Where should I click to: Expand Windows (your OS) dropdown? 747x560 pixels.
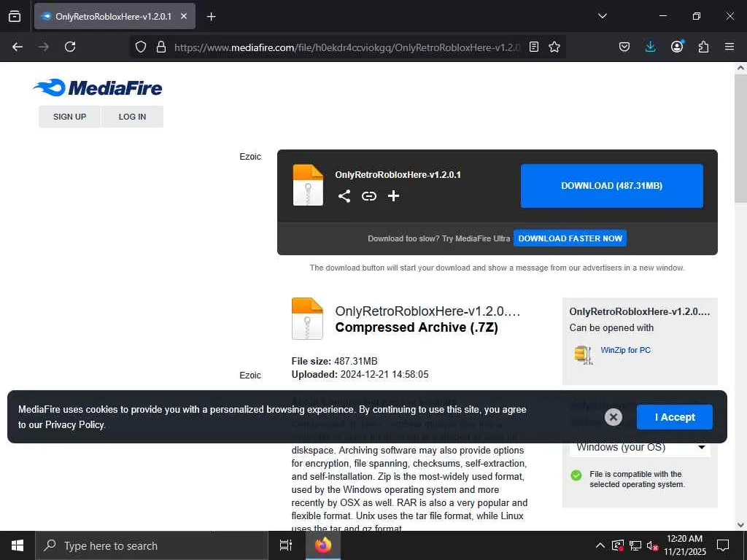[640, 447]
